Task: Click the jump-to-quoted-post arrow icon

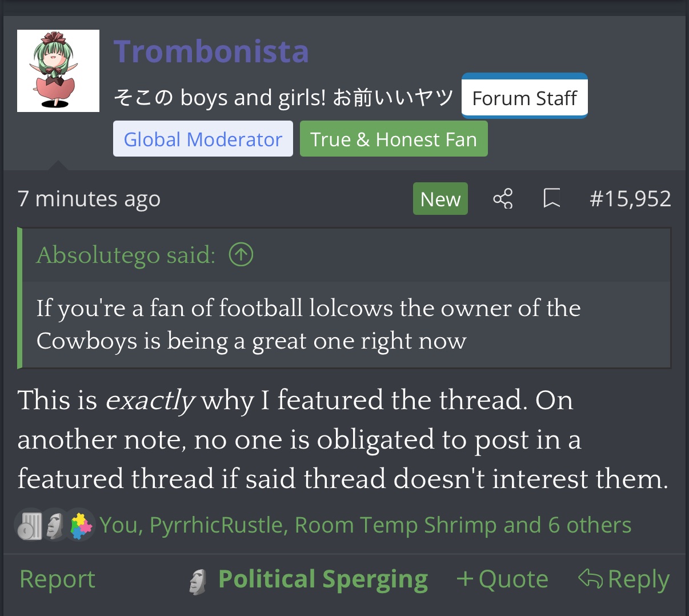Action: pos(241,255)
